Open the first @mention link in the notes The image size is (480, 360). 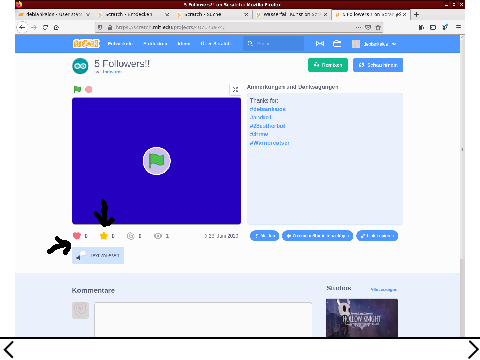coord(268,109)
